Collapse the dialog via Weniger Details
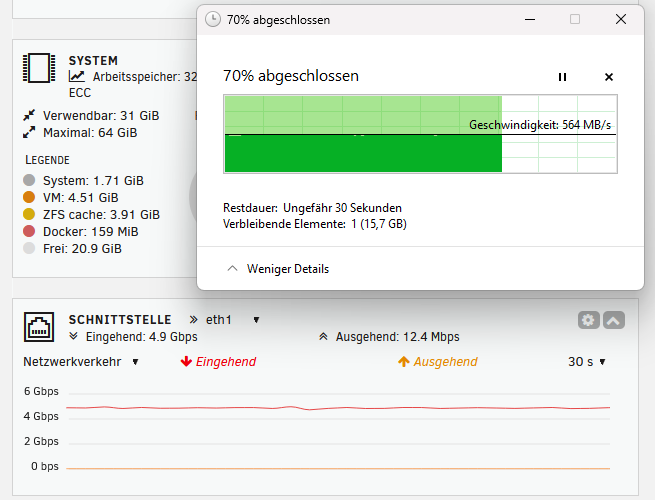This screenshot has width=655, height=500. [x=287, y=269]
